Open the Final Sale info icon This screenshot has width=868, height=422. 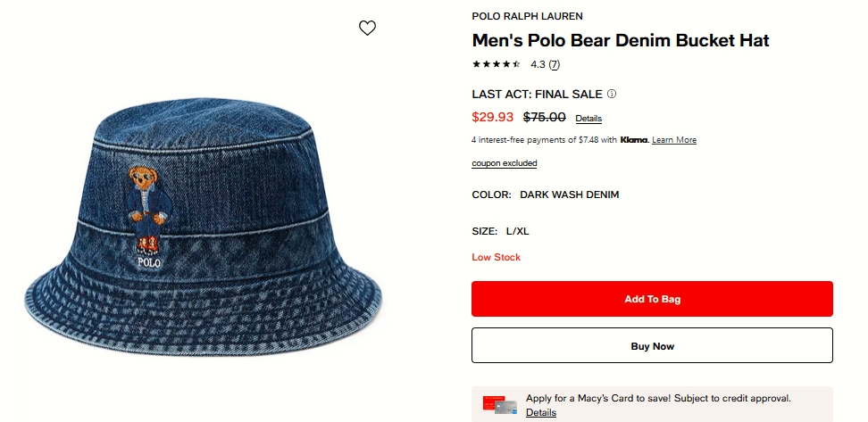pyautogui.click(x=612, y=94)
